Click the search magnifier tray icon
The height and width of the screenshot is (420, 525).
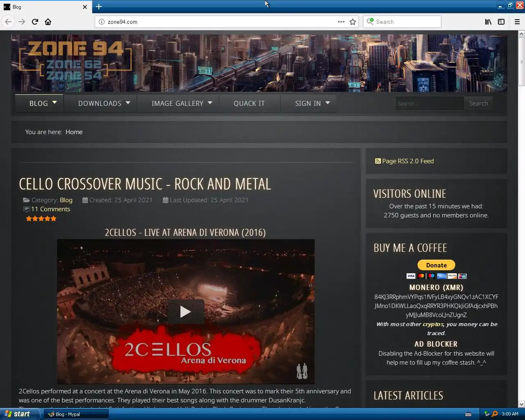pos(495,414)
